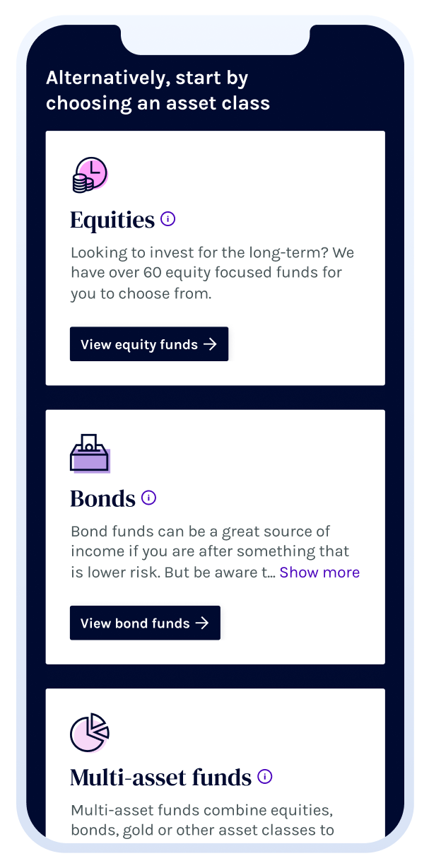Click the arrow in View bond funds
This screenshot has height=868, width=429.
click(x=202, y=623)
